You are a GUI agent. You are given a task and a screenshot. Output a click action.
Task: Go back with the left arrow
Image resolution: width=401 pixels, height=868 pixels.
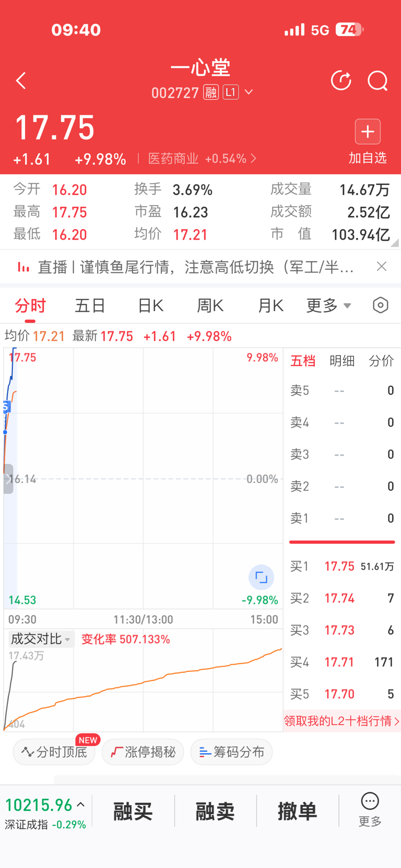point(21,81)
